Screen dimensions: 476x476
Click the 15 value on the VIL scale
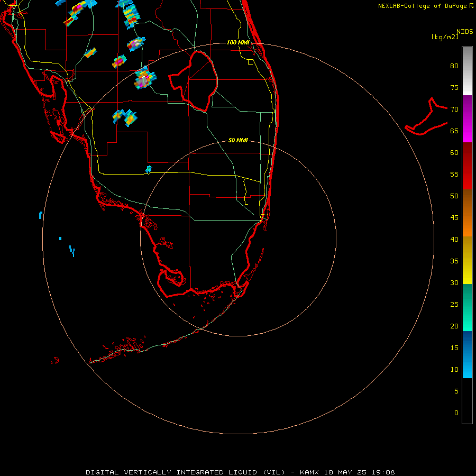(454, 348)
